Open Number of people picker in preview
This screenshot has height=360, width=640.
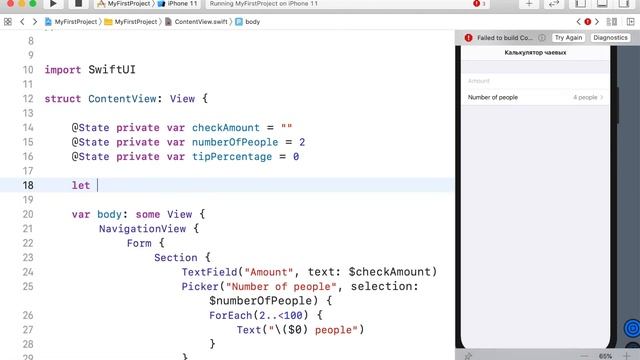535,97
